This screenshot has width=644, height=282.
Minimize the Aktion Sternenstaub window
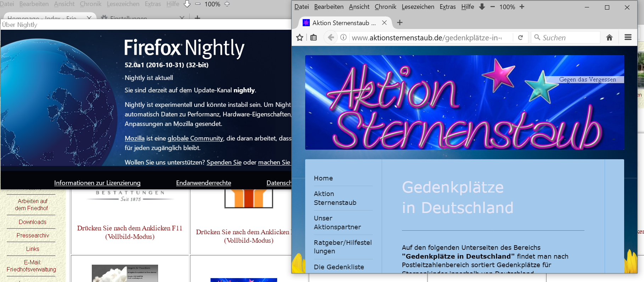click(587, 7)
